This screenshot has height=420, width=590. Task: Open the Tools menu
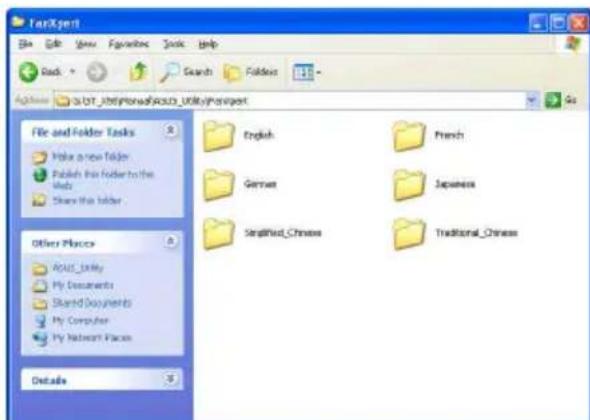tap(174, 44)
